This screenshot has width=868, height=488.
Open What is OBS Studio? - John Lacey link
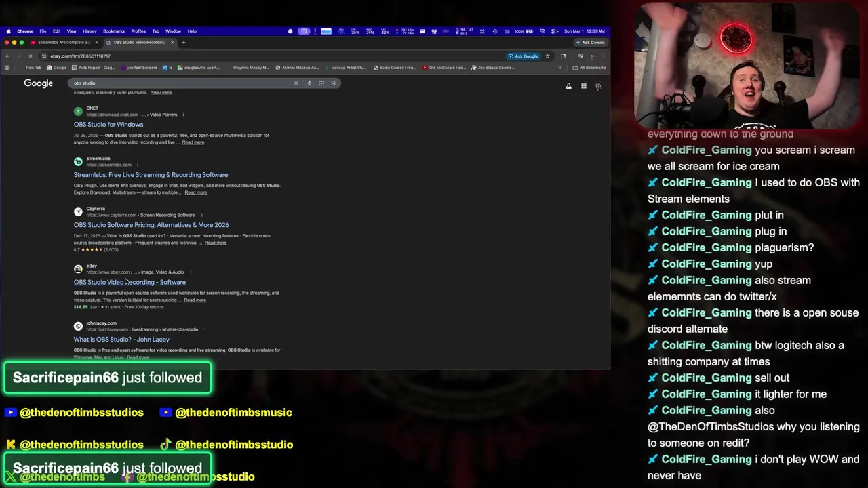pos(121,340)
